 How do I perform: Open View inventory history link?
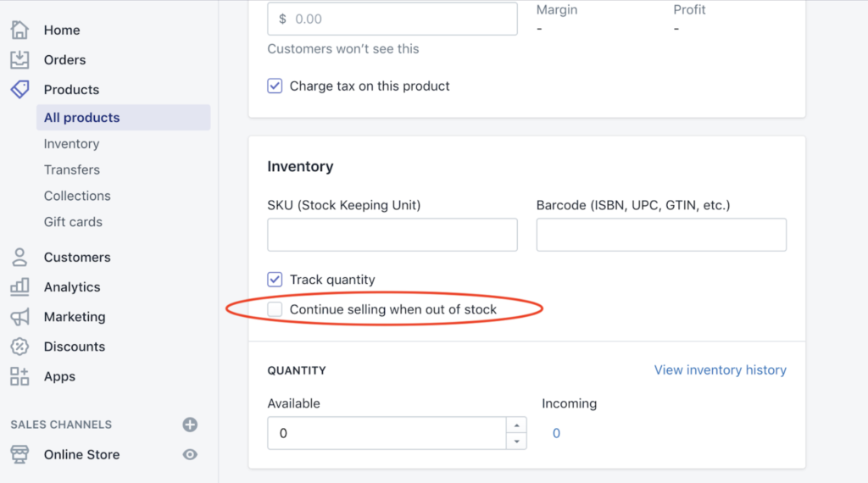click(721, 370)
